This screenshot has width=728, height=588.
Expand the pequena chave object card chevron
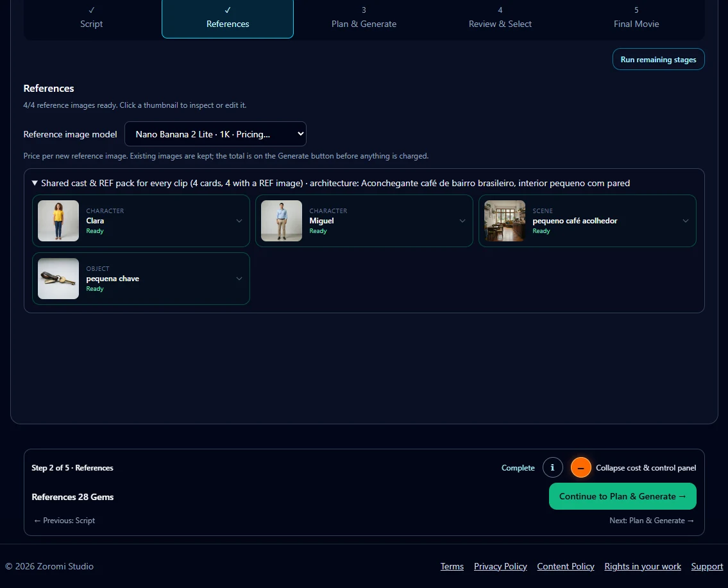click(239, 279)
